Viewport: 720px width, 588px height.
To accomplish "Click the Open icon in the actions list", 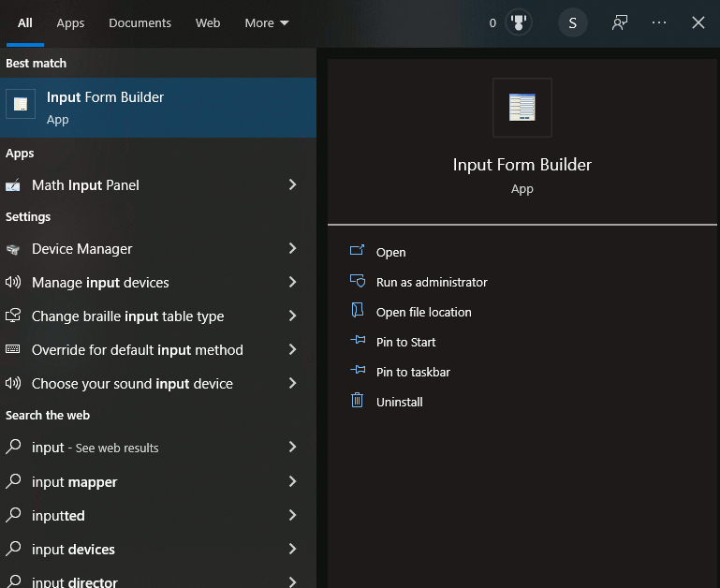I will coord(358,250).
